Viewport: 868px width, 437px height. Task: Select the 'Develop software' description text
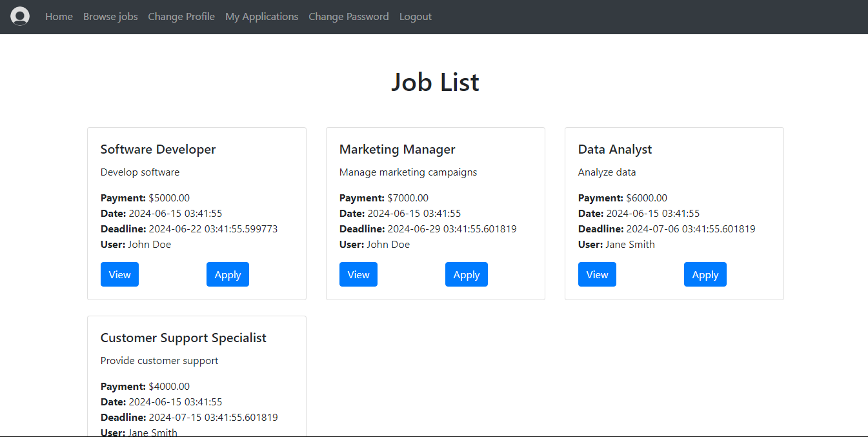(x=140, y=172)
